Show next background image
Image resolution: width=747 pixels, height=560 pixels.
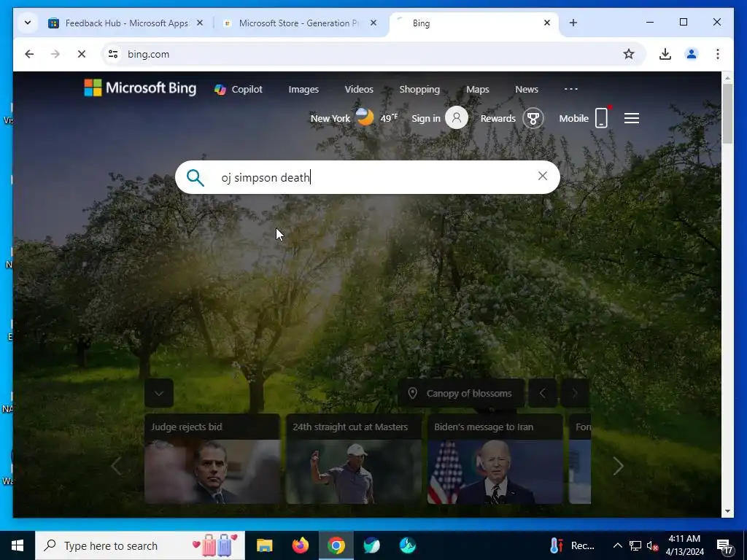click(575, 393)
